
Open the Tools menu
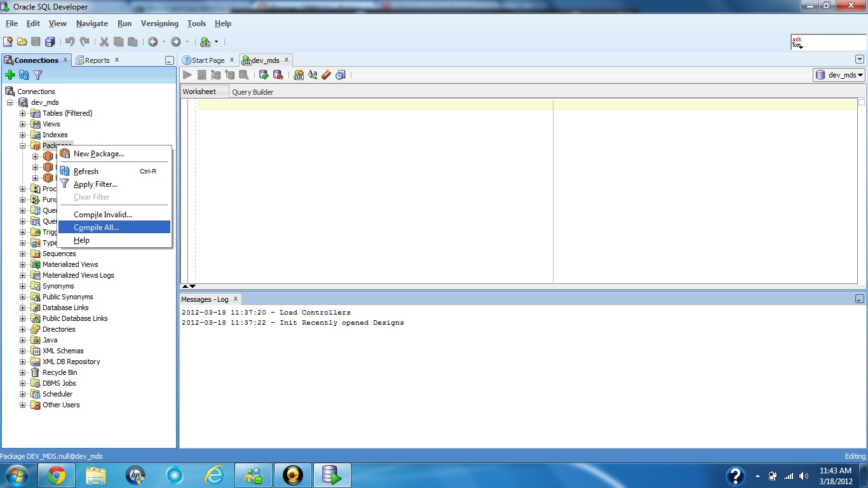(x=196, y=24)
